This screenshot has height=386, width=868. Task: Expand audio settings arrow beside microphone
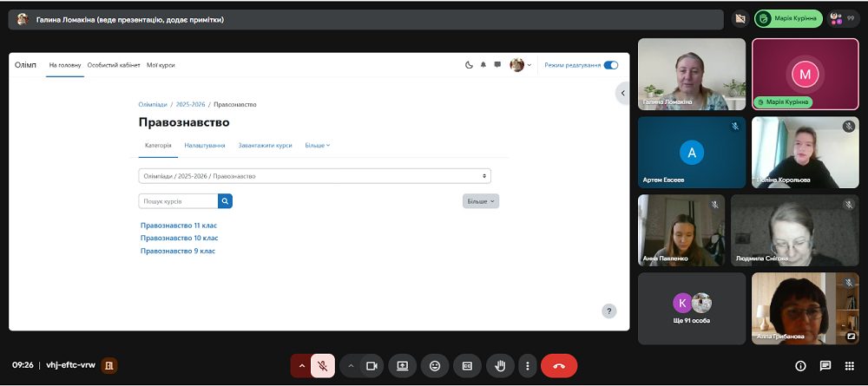click(301, 365)
